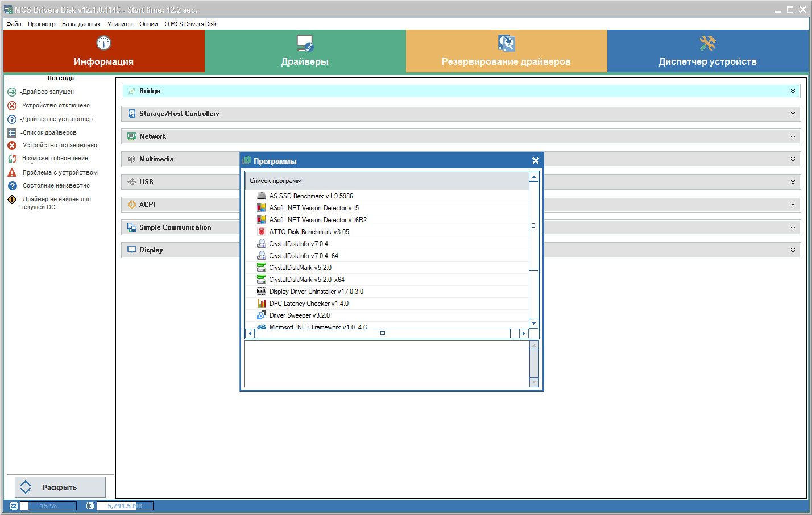Expand the Storage/Host Controllers chevron
This screenshot has height=515, width=812.
[793, 114]
